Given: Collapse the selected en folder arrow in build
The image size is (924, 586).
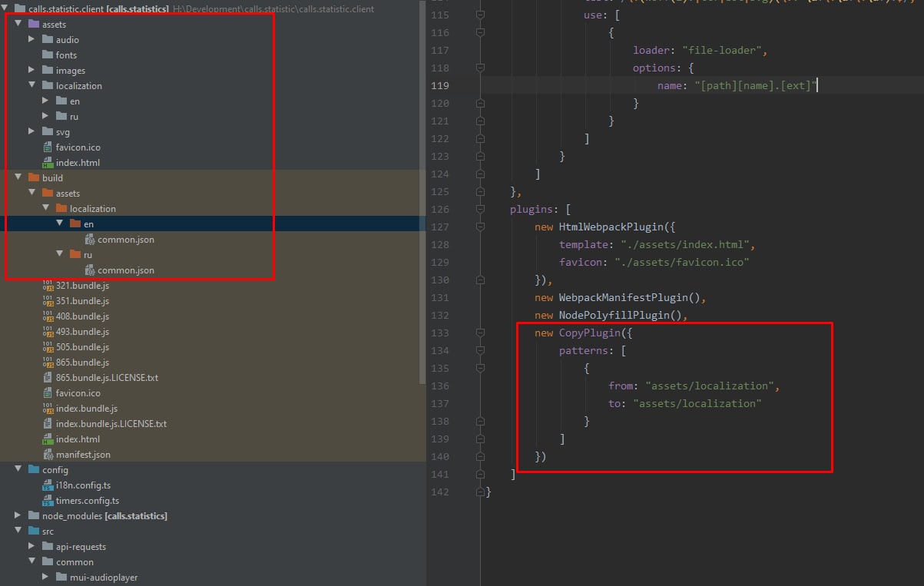Looking at the screenshot, I should pyautogui.click(x=60, y=223).
